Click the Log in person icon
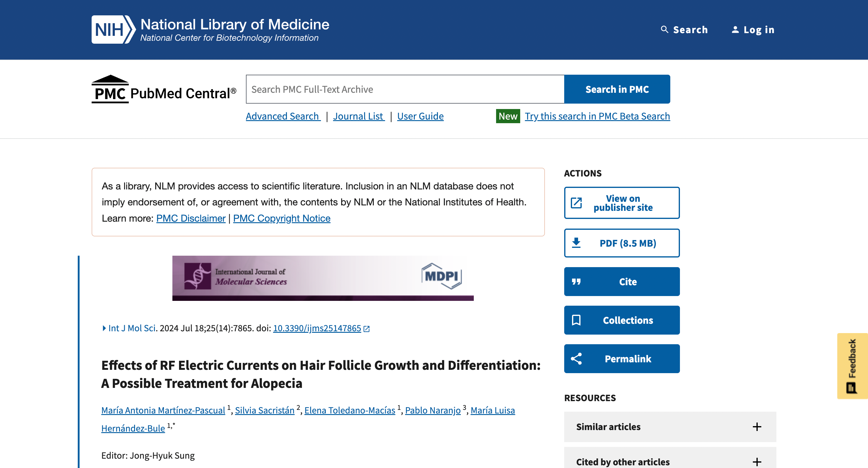Image resolution: width=868 pixels, height=468 pixels. click(735, 30)
